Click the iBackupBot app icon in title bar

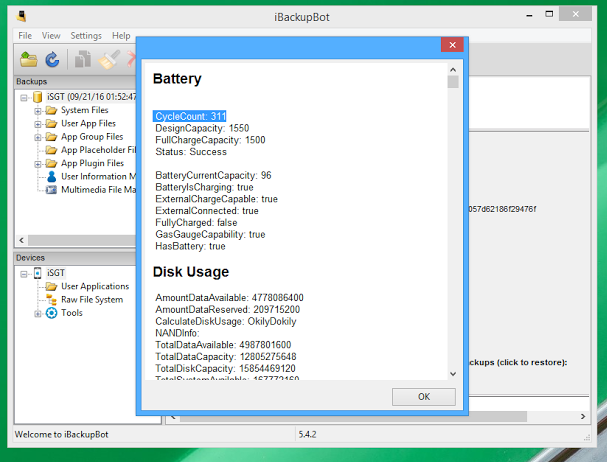click(22, 16)
